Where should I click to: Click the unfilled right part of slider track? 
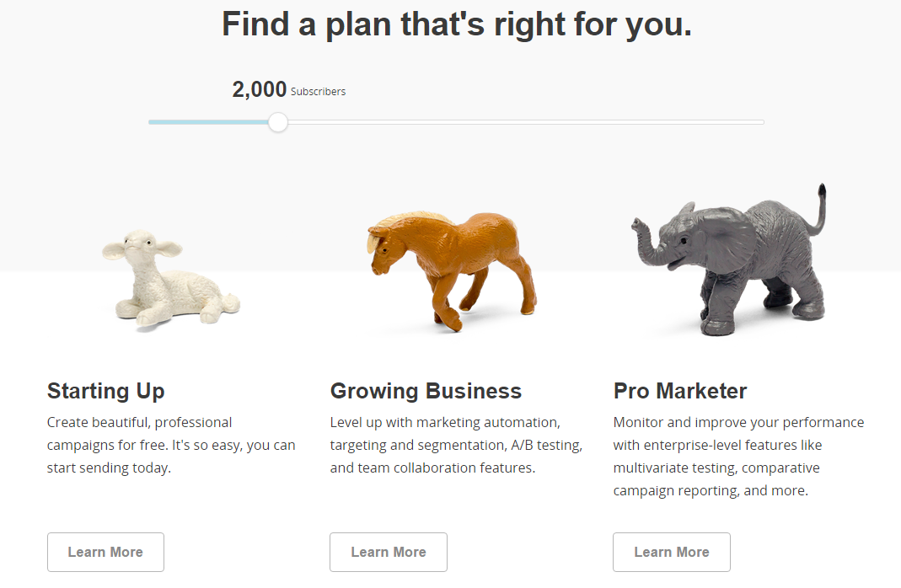526,122
